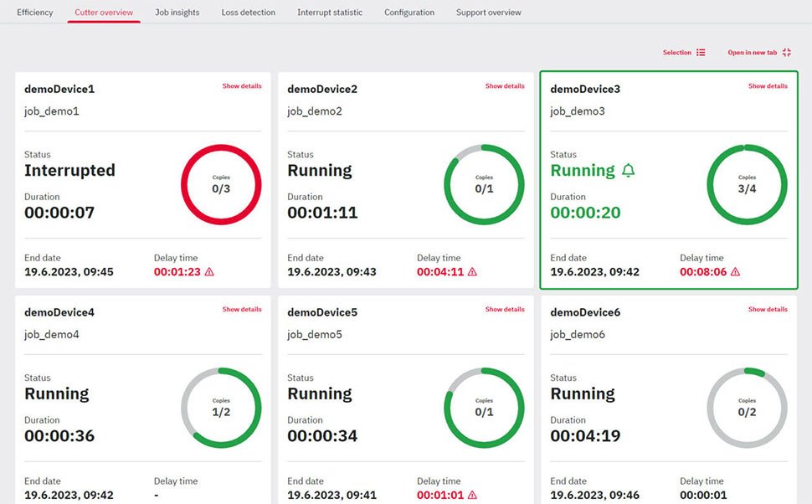This screenshot has height=504, width=812.
Task: Open the Configuration tab
Action: pyautogui.click(x=409, y=13)
